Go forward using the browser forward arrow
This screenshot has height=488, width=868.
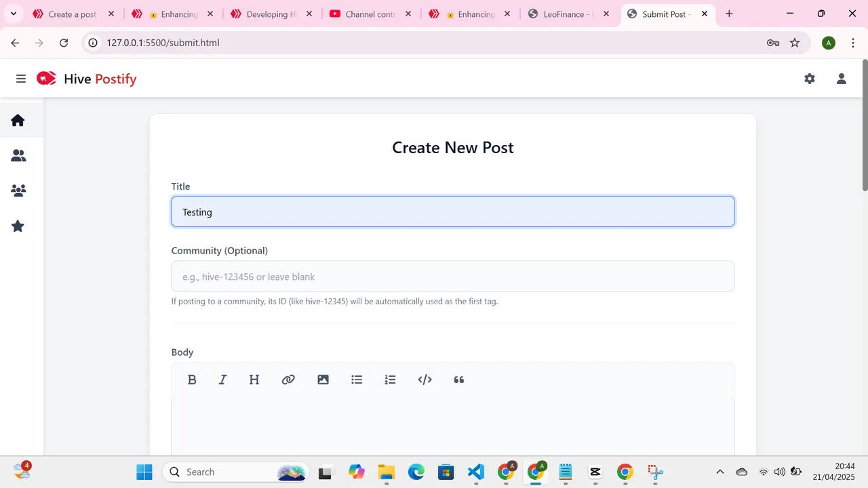coord(39,43)
